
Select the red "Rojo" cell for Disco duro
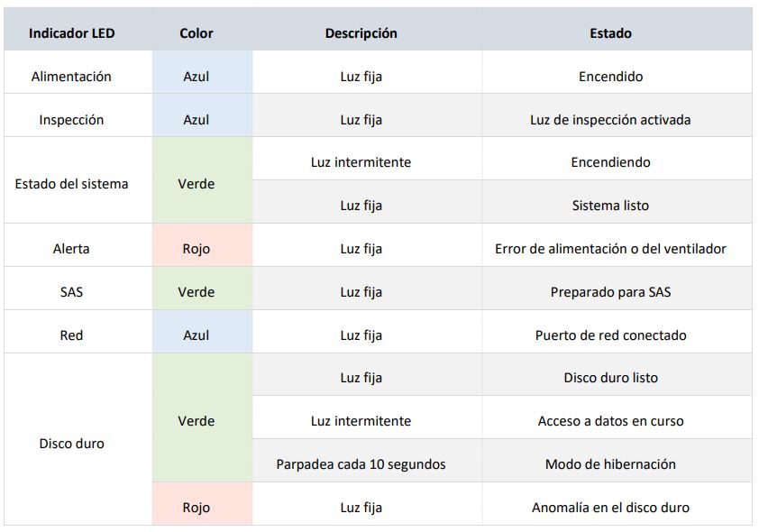tap(197, 508)
